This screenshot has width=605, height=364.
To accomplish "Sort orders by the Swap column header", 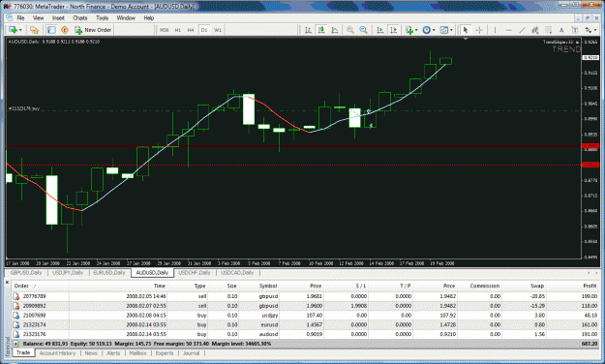I will pos(536,286).
